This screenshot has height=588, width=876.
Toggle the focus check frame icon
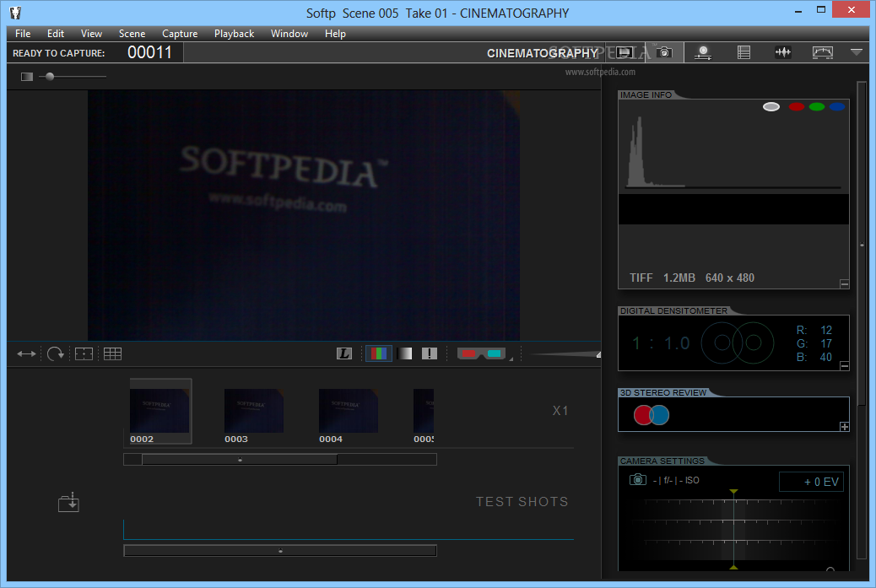[84, 353]
